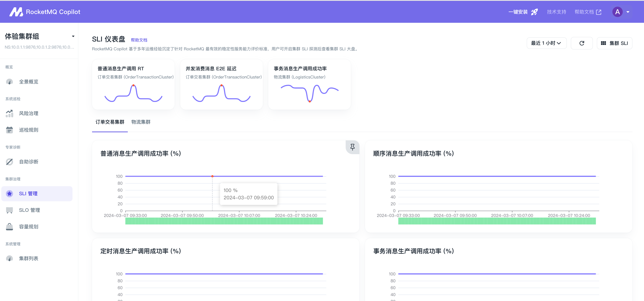Click the external link icon beside 帮助文档
Screen dimensions: 644x301
pyautogui.click(x=599, y=12)
